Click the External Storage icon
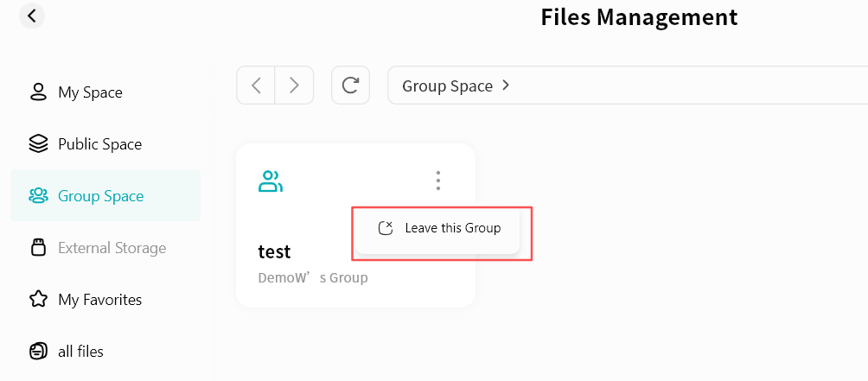 [x=38, y=248]
